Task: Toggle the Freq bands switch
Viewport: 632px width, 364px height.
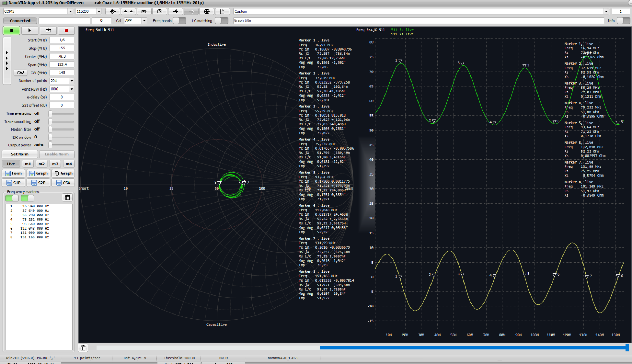Action: [179, 20]
